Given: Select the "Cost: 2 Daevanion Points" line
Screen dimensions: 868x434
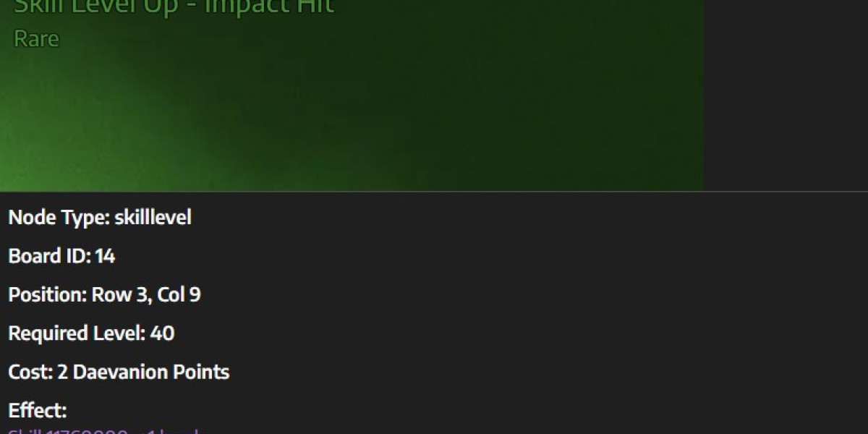Looking at the screenshot, I should click(119, 372).
